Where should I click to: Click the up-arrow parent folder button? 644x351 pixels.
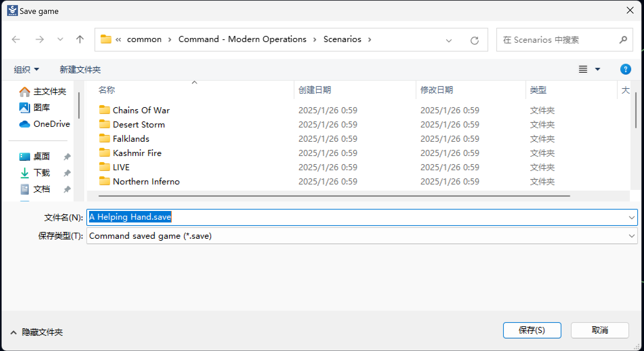coord(80,39)
